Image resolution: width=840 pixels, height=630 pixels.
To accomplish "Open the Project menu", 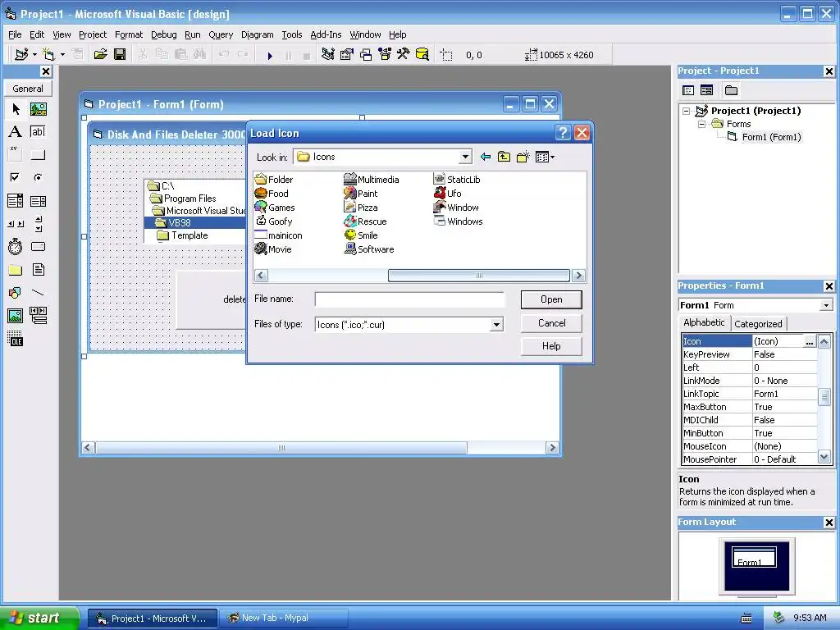I will [x=93, y=34].
